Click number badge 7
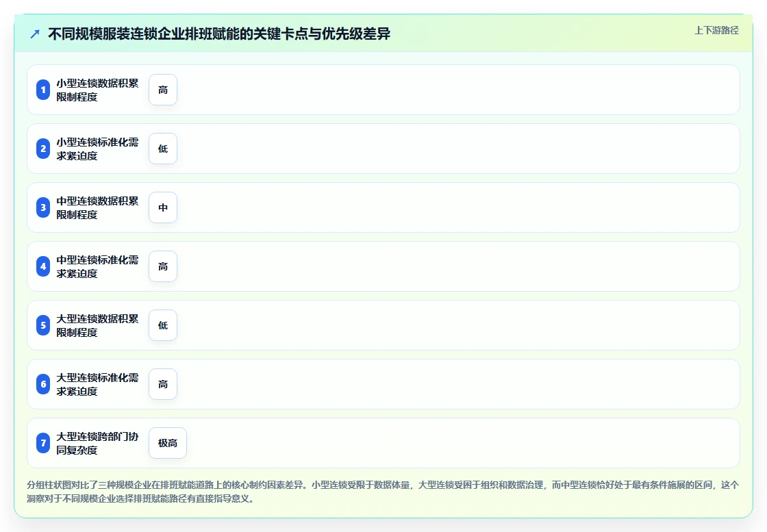 [43, 443]
